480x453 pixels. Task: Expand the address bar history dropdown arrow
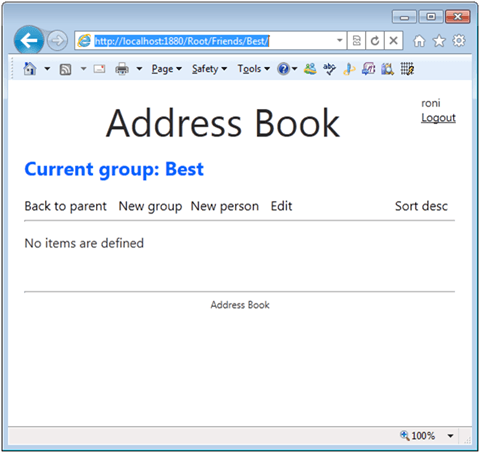pos(340,40)
